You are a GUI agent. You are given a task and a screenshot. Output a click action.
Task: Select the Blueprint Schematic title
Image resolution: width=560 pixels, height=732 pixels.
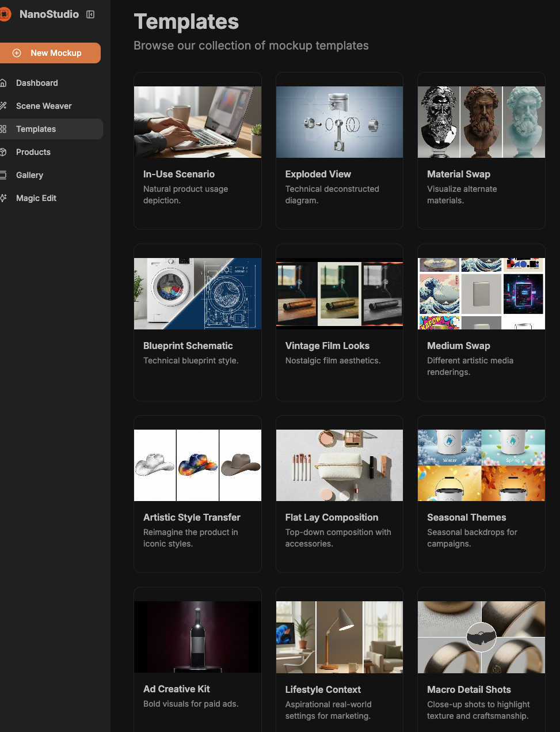[188, 346]
